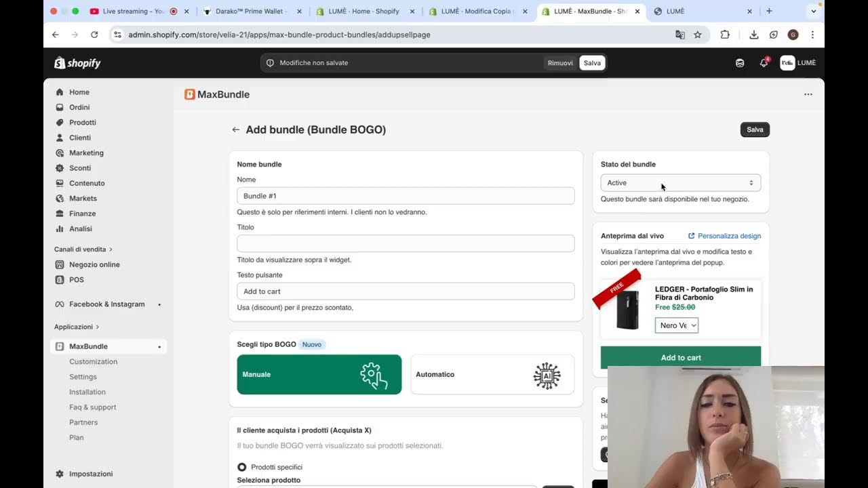868x488 pixels.
Task: Open Shopify notifications bell
Action: [x=764, y=63]
